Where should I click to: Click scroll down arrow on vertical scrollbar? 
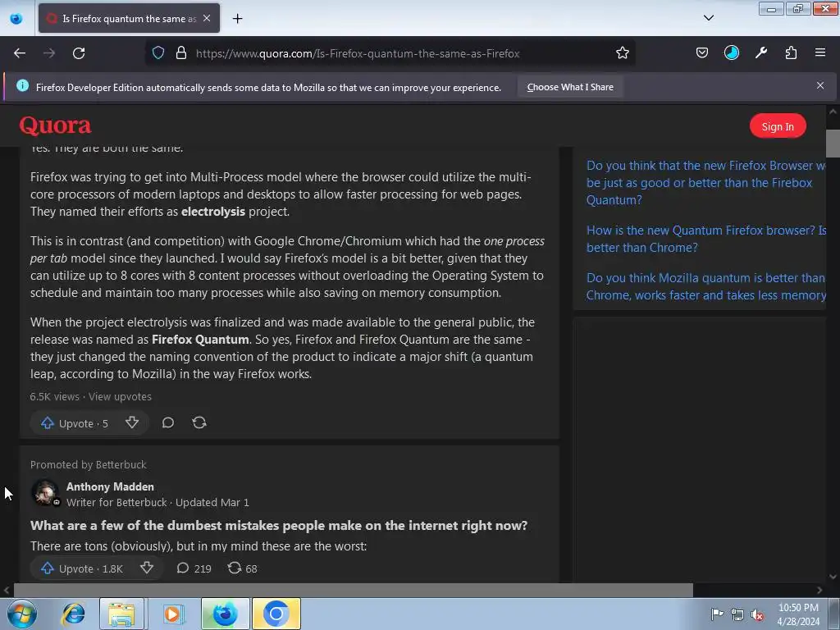coord(833,577)
